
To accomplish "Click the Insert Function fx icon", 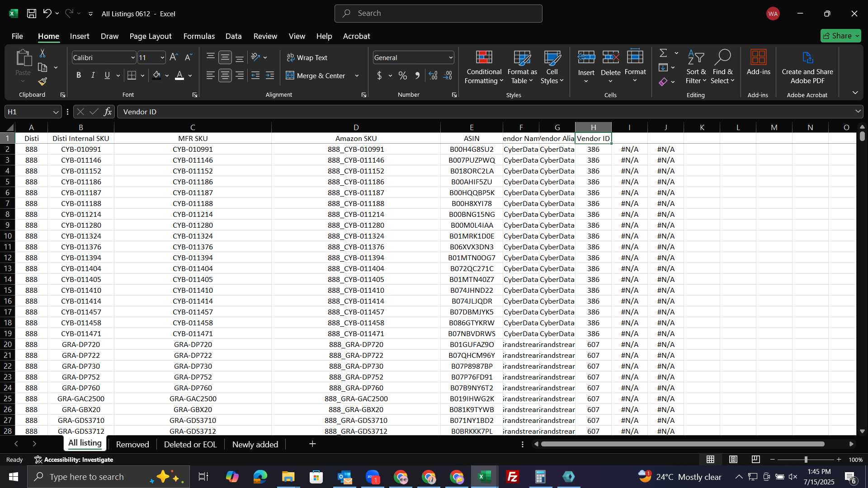I will tap(108, 112).
